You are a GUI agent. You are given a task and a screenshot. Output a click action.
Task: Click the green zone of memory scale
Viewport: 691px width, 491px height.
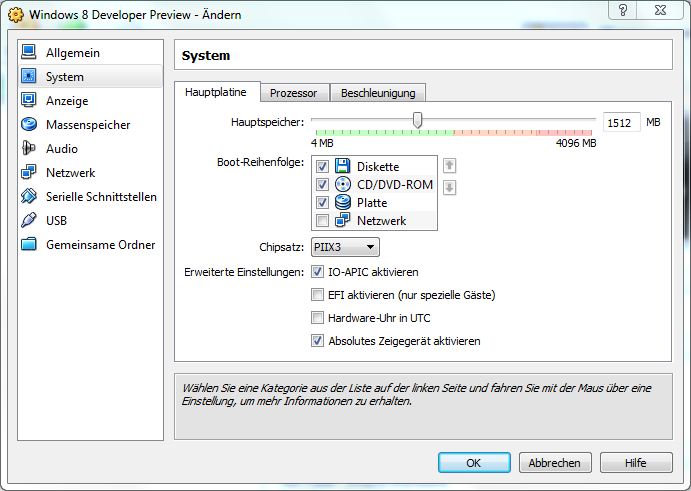click(x=384, y=132)
